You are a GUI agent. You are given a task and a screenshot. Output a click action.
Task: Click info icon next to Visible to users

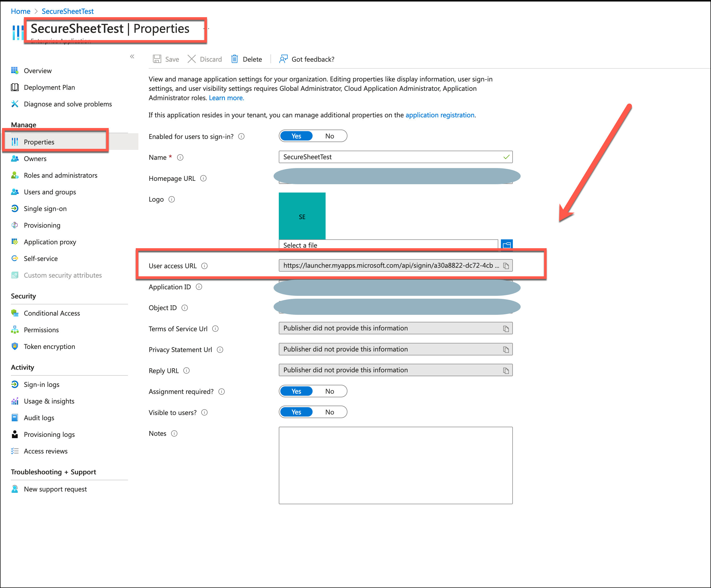(204, 413)
